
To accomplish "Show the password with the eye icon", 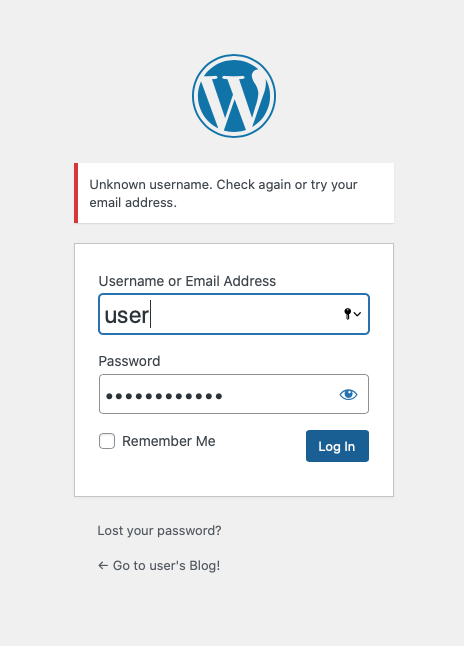I will point(348,395).
